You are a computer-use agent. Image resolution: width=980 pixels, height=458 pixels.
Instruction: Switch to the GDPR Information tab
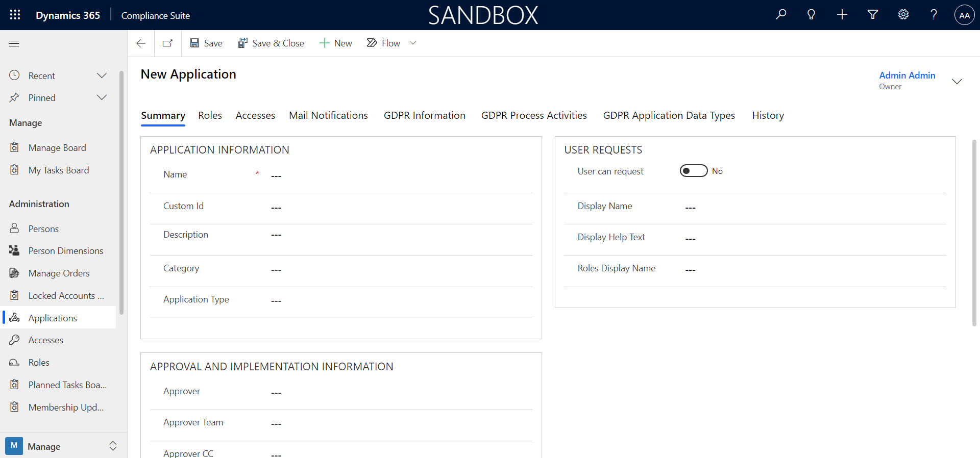424,116
